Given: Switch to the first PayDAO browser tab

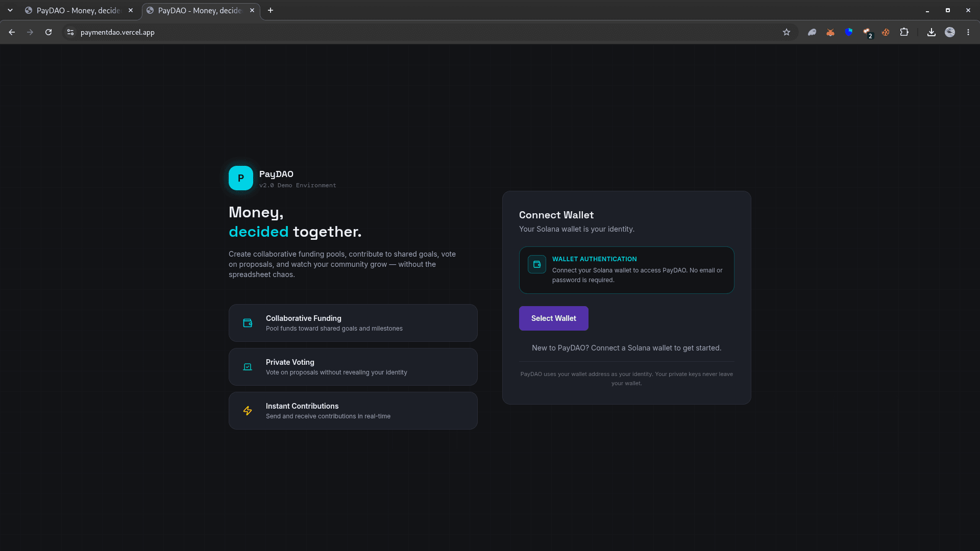Looking at the screenshot, I should click(79, 10).
